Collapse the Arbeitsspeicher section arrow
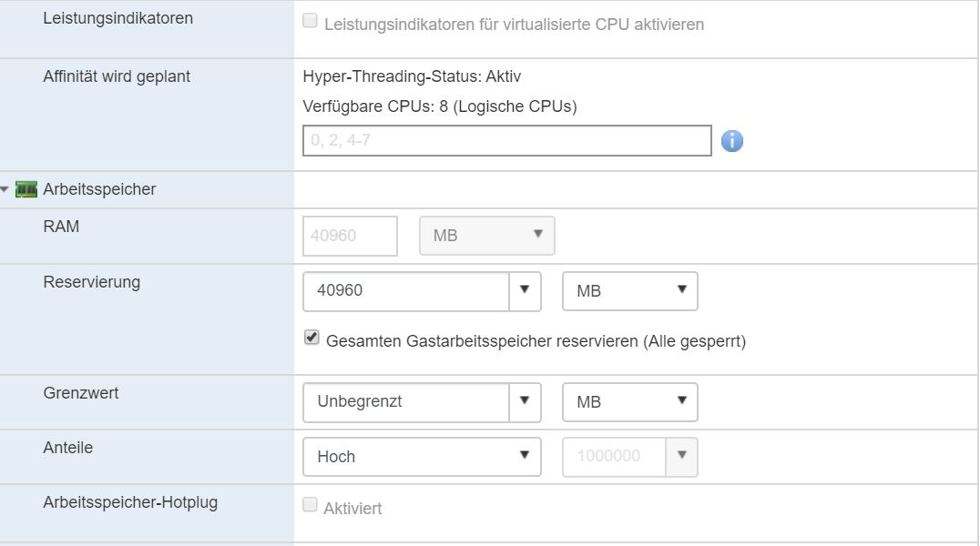This screenshot has width=980, height=546. [6, 190]
